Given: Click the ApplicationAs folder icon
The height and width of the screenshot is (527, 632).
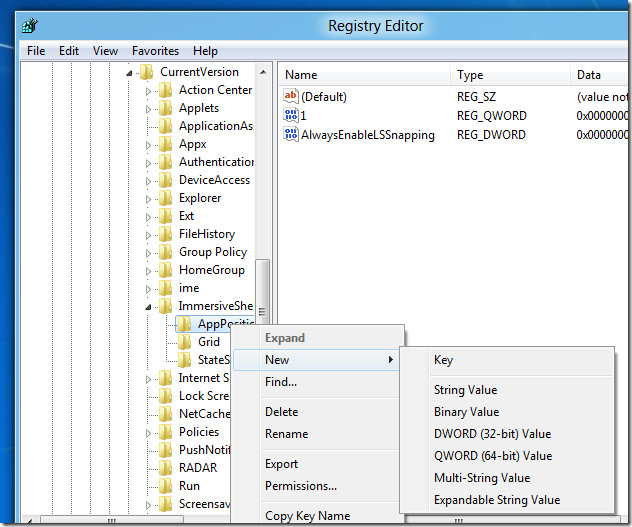Looking at the screenshot, I should (x=165, y=126).
